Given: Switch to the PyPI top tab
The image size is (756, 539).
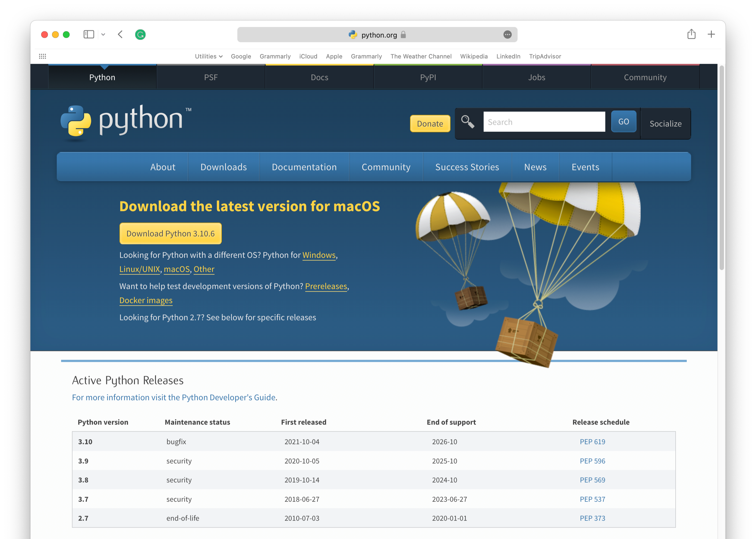Looking at the screenshot, I should (x=428, y=77).
